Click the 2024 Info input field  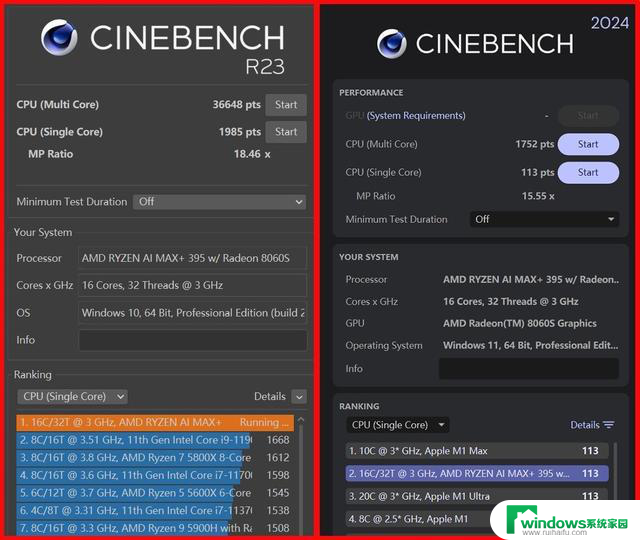(x=529, y=369)
